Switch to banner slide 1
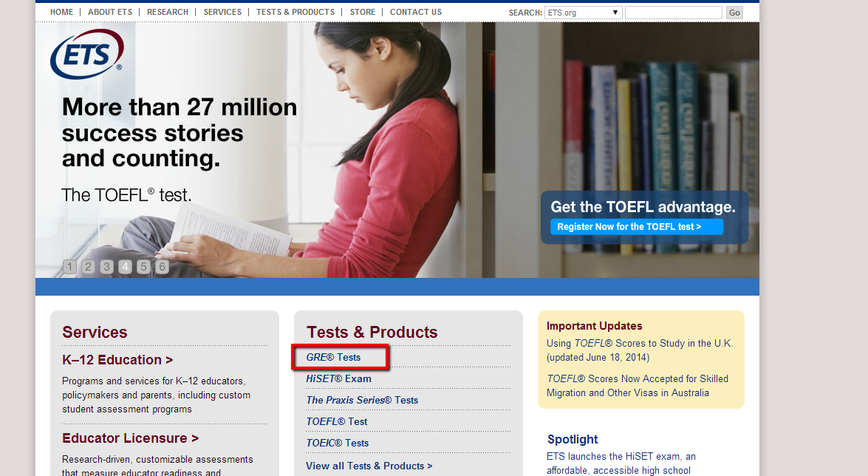The width and height of the screenshot is (868, 476). point(69,267)
